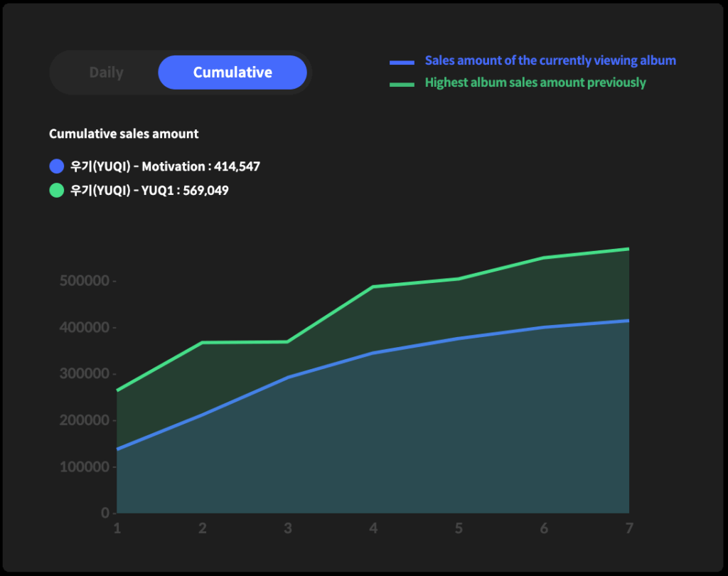728x576 pixels.
Task: Click green line endpoint at day 7
Action: [628, 249]
